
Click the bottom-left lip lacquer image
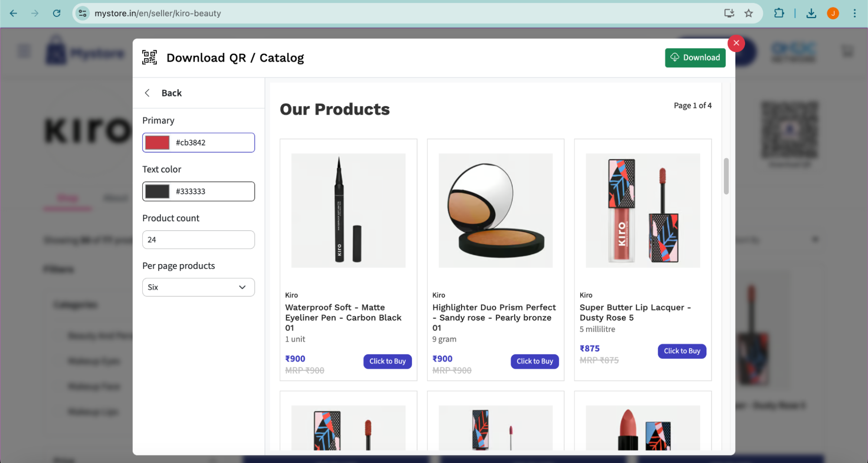pos(348,428)
